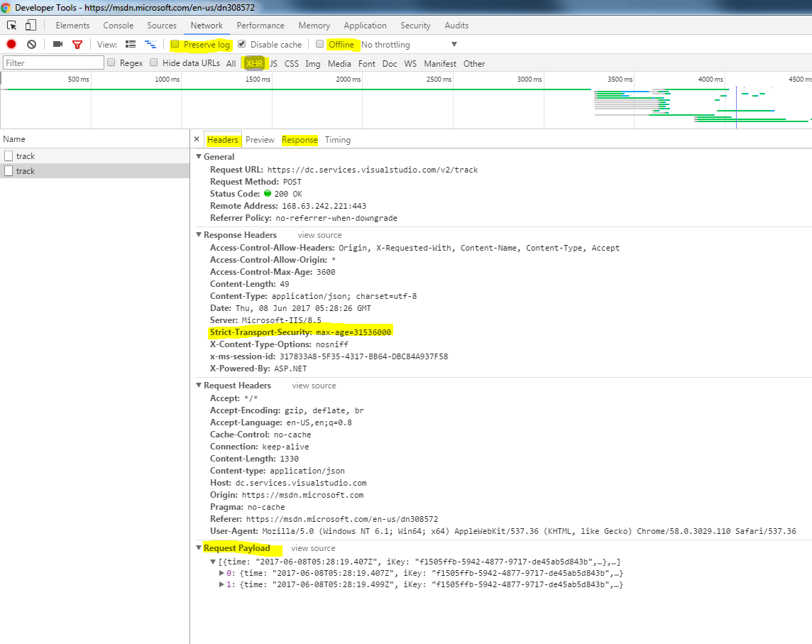
Task: Enable the Preserve log checkbox
Action: point(175,44)
